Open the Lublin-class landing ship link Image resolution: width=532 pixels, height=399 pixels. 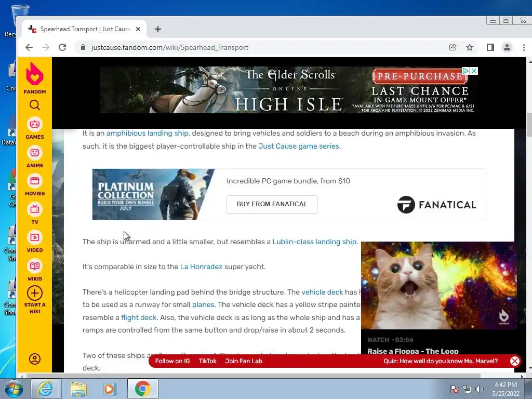tap(314, 242)
